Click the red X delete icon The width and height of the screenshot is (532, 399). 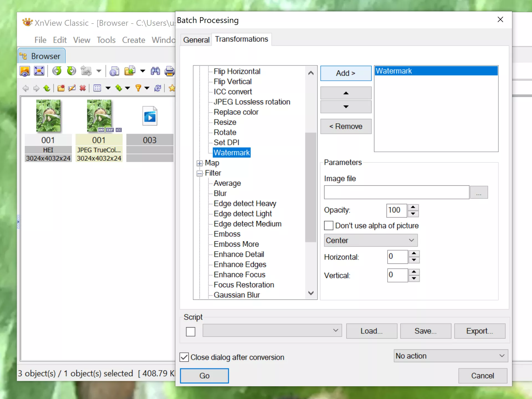click(x=83, y=88)
